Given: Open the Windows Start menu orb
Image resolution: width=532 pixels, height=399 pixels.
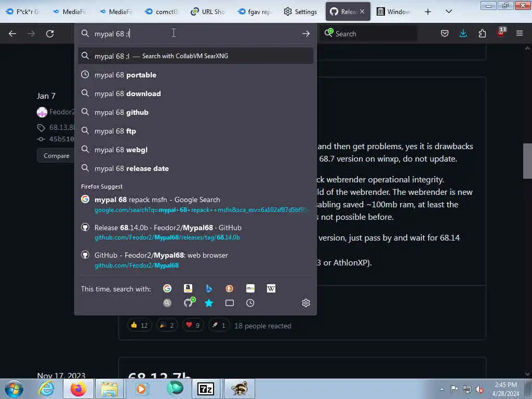Looking at the screenshot, I should click(14, 389).
